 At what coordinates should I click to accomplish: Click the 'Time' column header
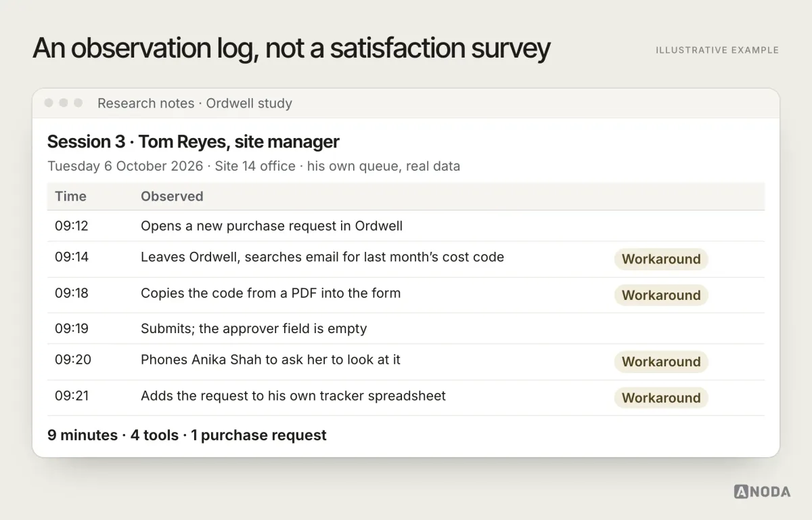click(x=70, y=196)
